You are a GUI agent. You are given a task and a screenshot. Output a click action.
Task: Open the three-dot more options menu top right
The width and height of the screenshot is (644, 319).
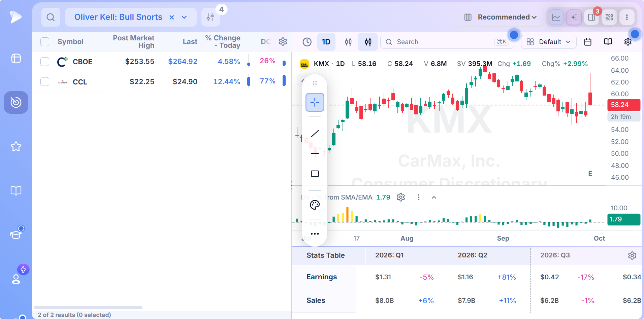(x=627, y=17)
